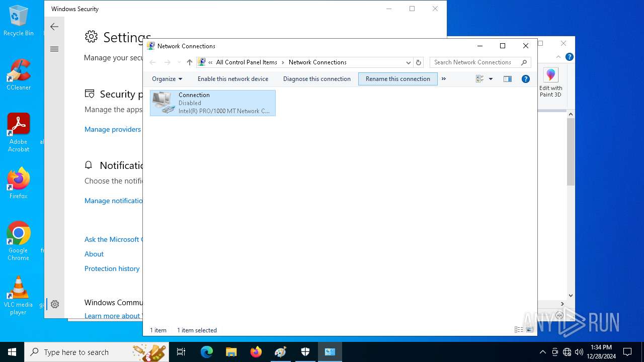
Task: Click the taskbar clock showing 1:34 PM
Action: pos(601,352)
